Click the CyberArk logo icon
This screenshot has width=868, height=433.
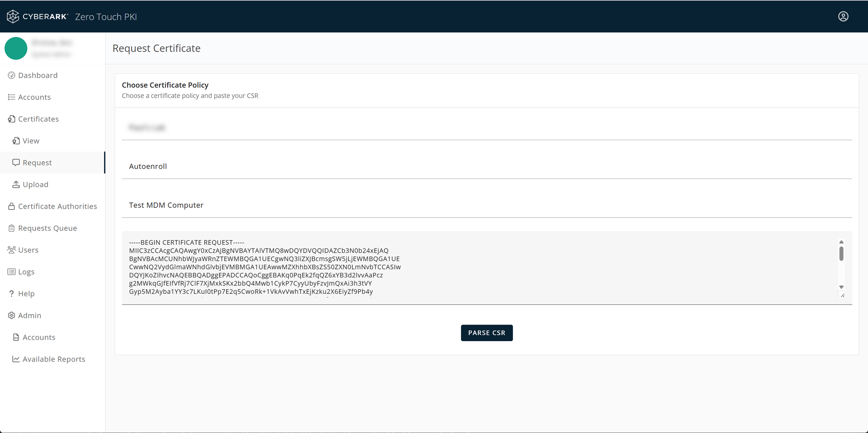coord(13,17)
